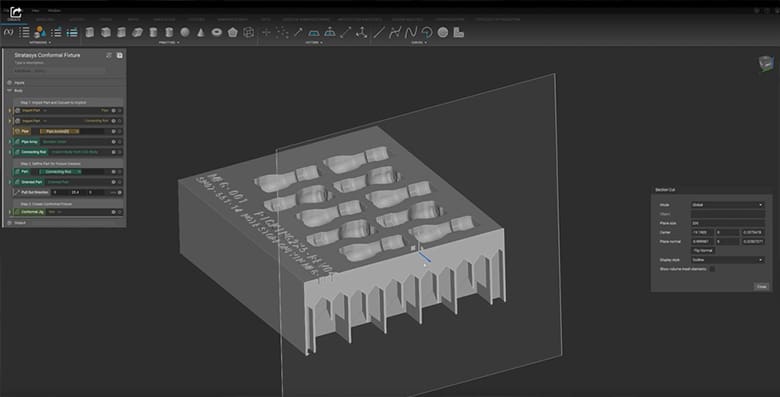
Task: Select the N-shaped spline curve tool
Action: (411, 32)
